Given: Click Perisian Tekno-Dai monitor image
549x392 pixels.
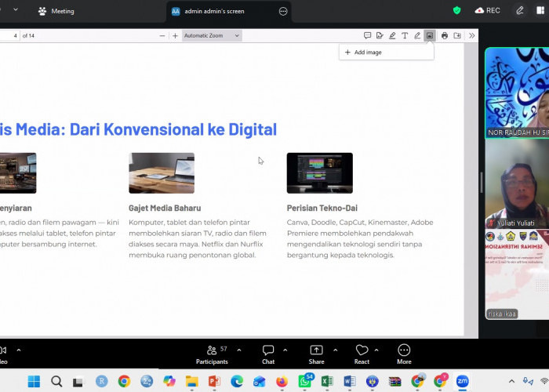Looking at the screenshot, I should click(320, 173).
